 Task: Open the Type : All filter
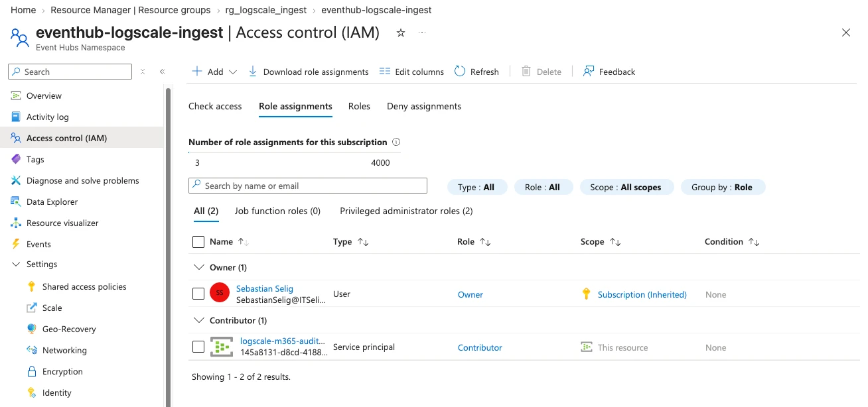[476, 187]
